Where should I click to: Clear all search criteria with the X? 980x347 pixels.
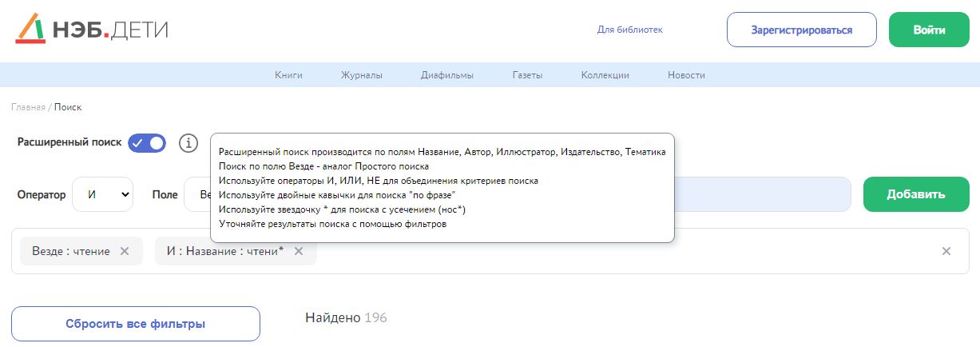(x=946, y=251)
